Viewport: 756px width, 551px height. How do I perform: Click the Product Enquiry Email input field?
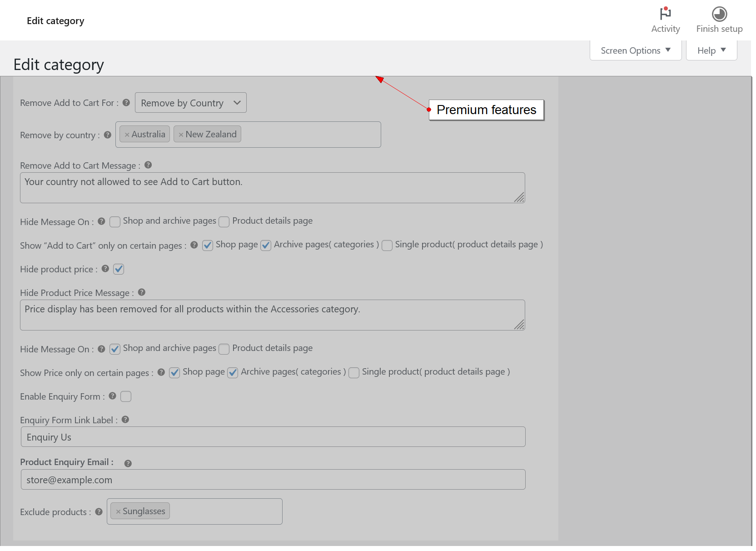coord(273,480)
